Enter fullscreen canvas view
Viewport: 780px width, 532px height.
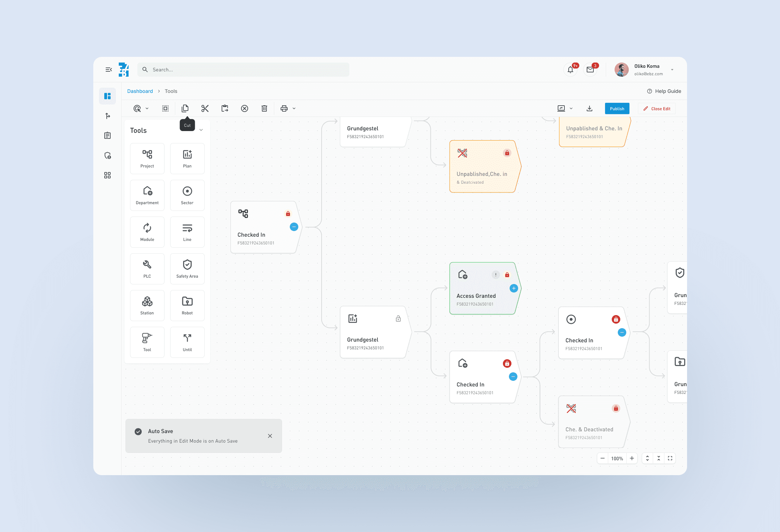(670, 458)
